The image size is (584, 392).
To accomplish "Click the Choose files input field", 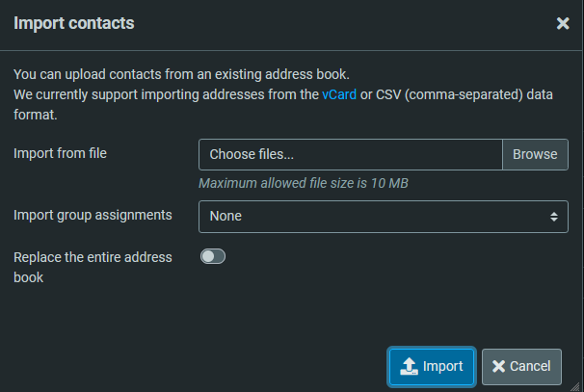I will pos(350,154).
